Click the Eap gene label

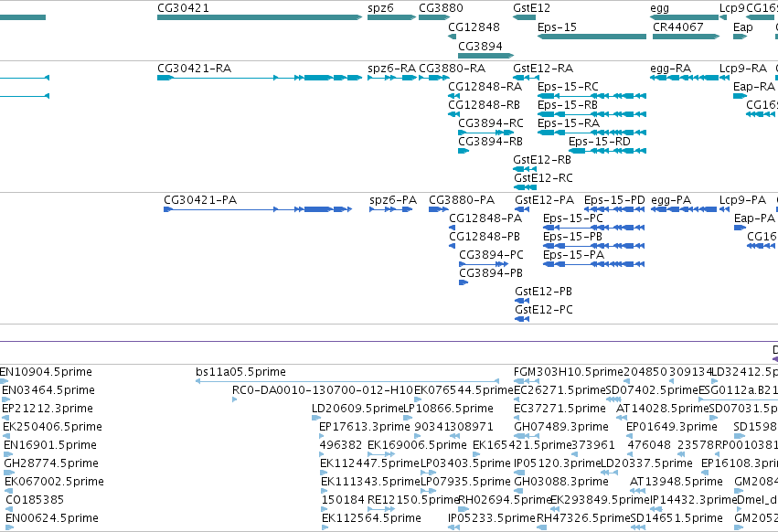pos(742,27)
